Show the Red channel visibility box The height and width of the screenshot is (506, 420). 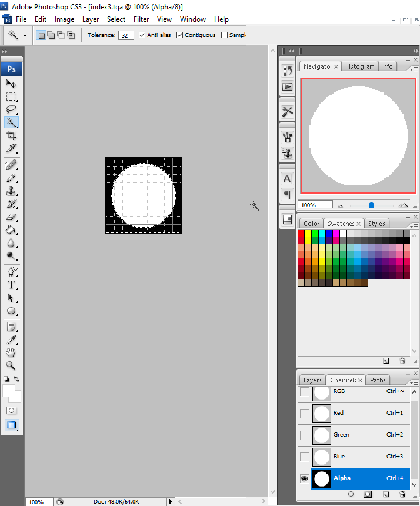point(304,413)
